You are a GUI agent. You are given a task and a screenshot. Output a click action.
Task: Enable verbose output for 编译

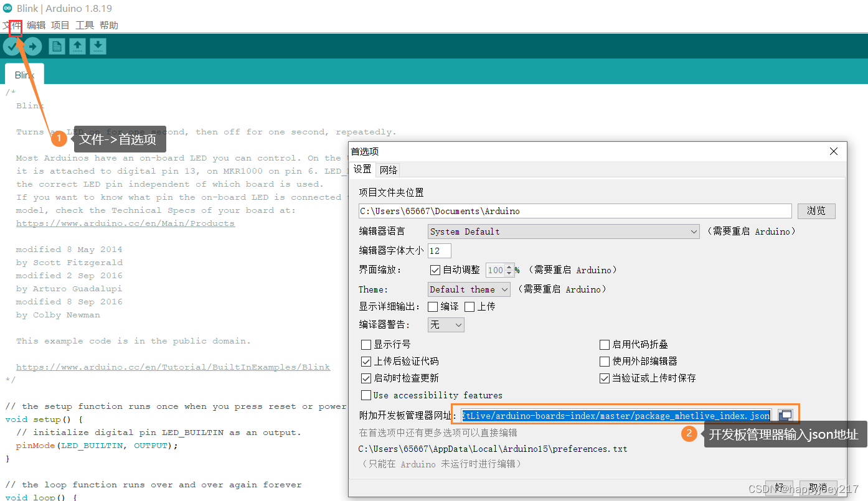pyautogui.click(x=433, y=307)
